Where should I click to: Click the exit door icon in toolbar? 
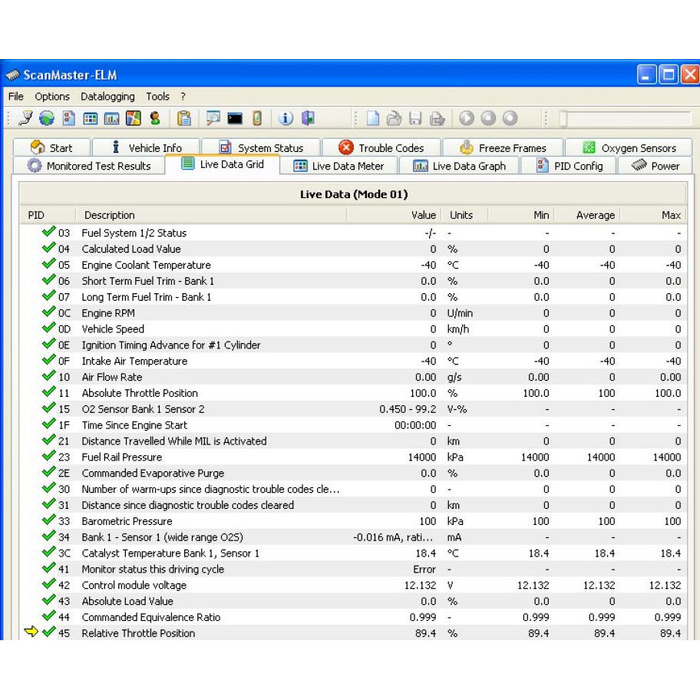tap(308, 119)
